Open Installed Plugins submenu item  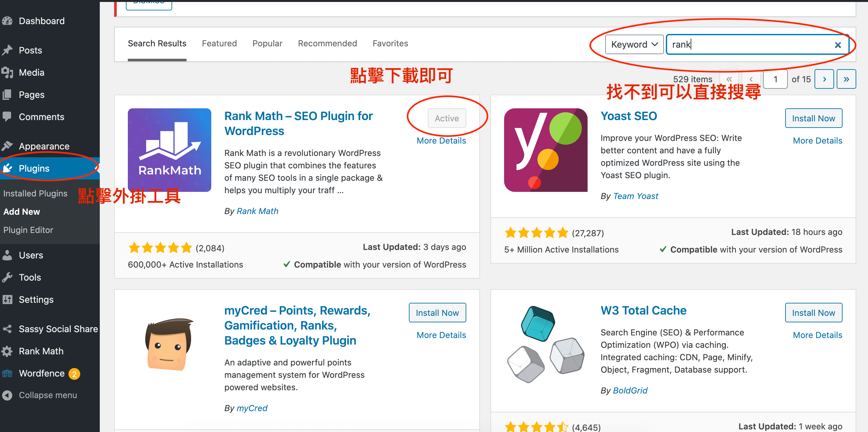pos(36,193)
